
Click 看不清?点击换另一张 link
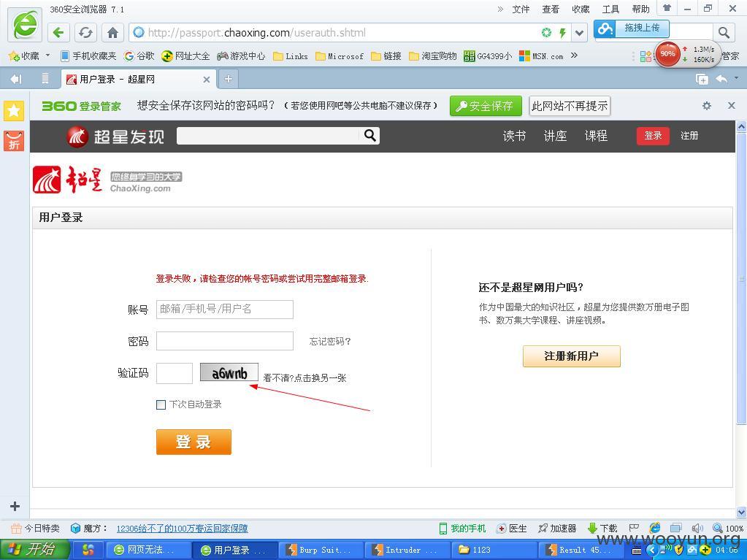305,378
